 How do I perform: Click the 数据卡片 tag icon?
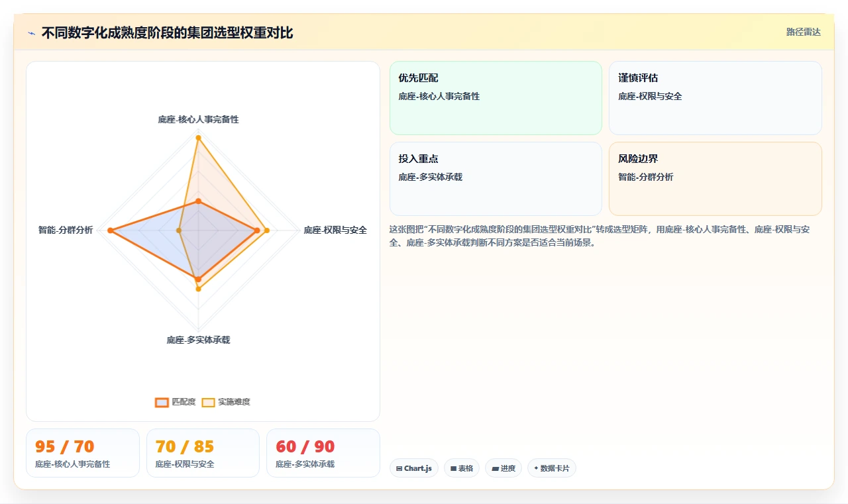pos(536,468)
